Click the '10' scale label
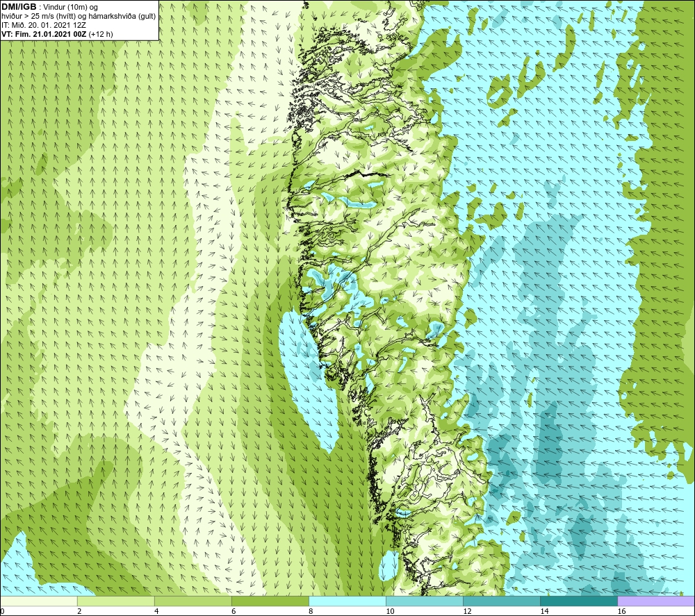Screen dimensions: 695x616 tap(390, 611)
